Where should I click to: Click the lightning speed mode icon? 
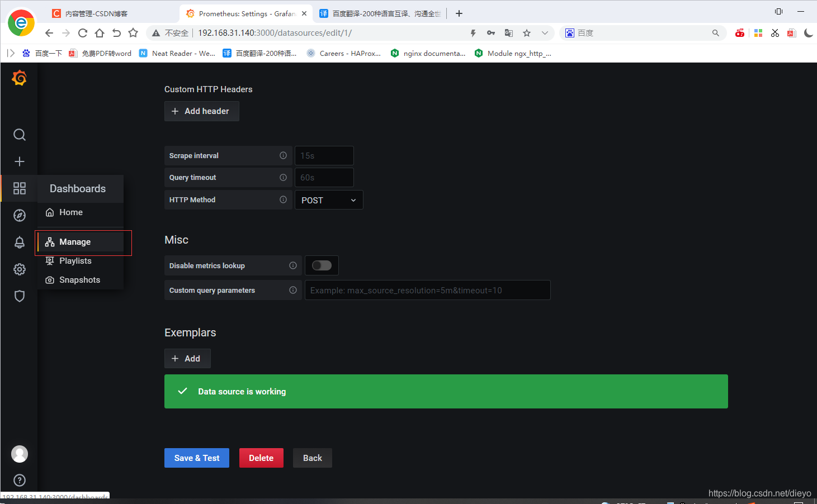point(473,33)
